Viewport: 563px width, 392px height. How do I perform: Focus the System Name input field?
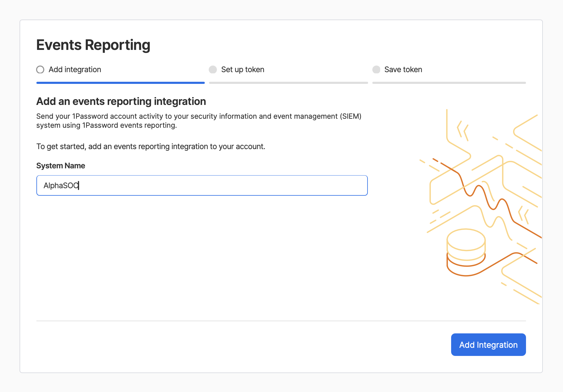coord(202,185)
